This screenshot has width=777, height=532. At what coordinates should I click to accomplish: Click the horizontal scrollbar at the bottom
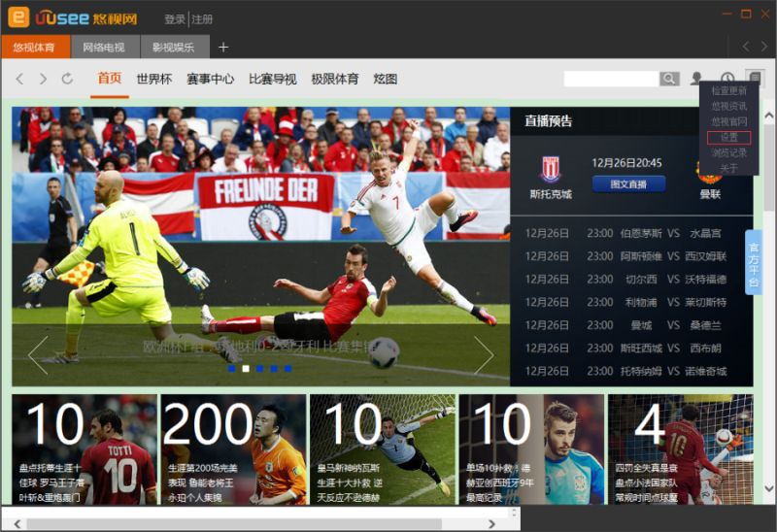234,523
